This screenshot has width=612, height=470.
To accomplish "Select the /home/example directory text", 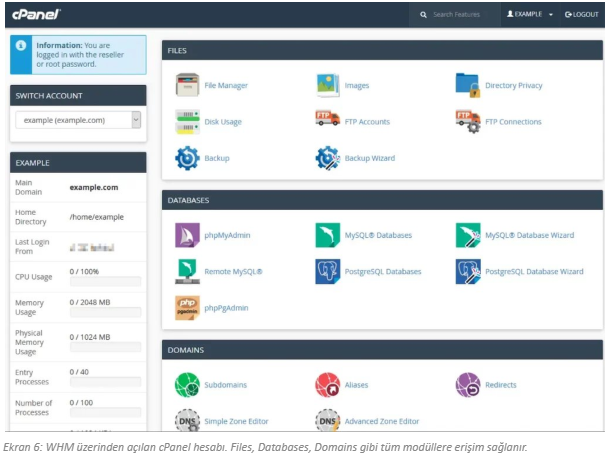I will click(x=97, y=217).
